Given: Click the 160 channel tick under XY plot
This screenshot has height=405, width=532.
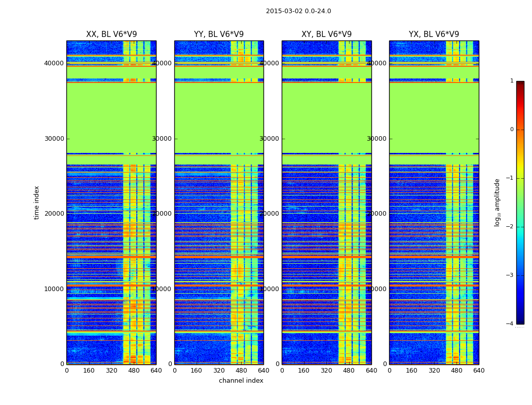Looking at the screenshot, I should pos(303,371).
